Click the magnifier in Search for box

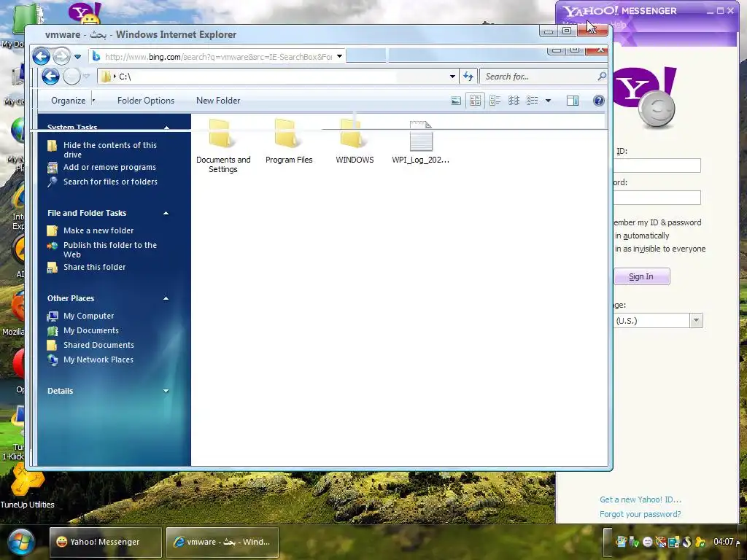[x=602, y=76]
